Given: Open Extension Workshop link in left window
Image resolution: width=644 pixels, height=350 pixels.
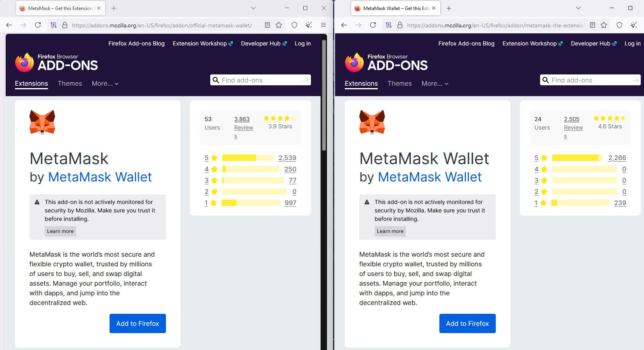Looking at the screenshot, I should [203, 43].
